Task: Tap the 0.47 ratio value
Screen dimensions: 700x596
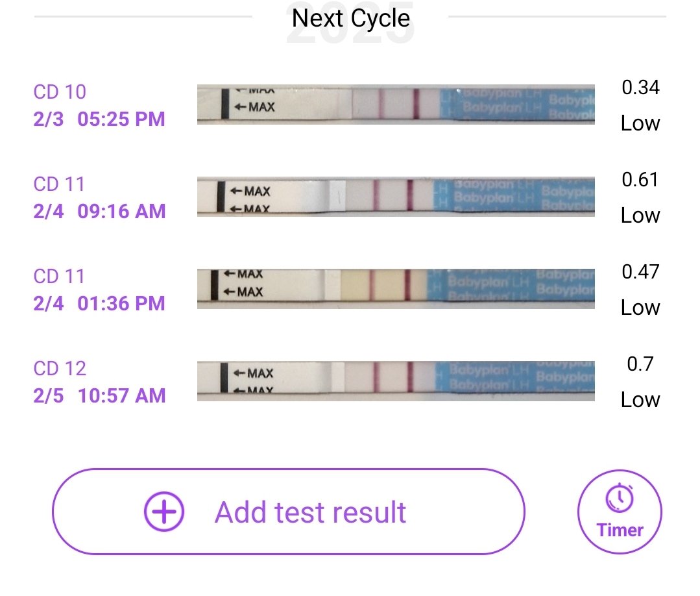Action: [640, 272]
